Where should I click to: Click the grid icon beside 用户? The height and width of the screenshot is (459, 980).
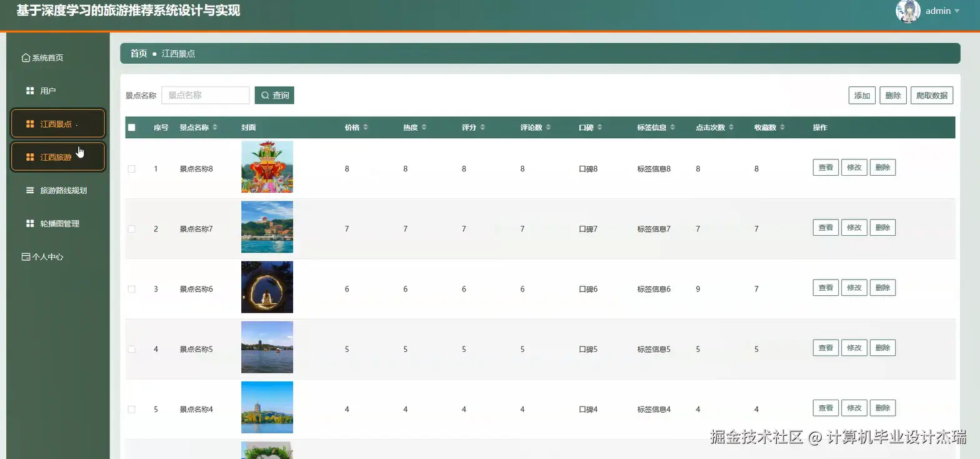[x=30, y=91]
